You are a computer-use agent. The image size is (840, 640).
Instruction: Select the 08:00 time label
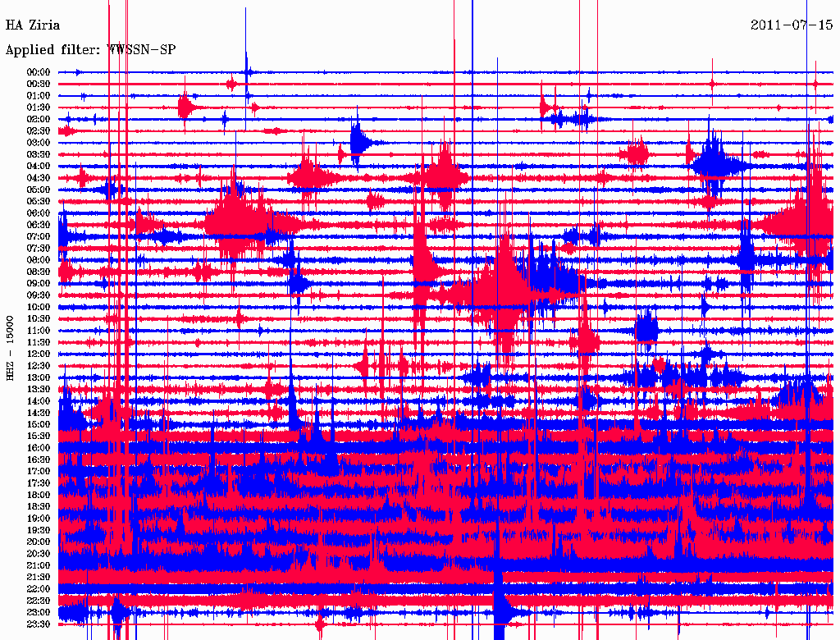39,260
